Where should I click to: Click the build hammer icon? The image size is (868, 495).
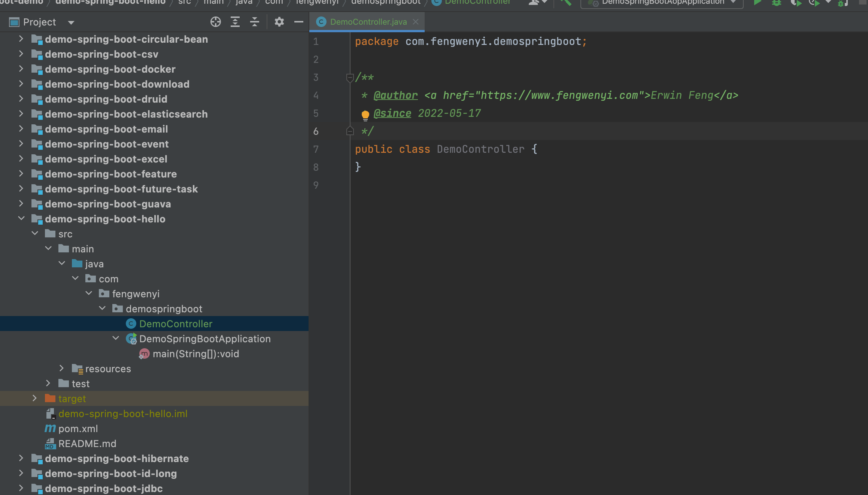coord(565,3)
